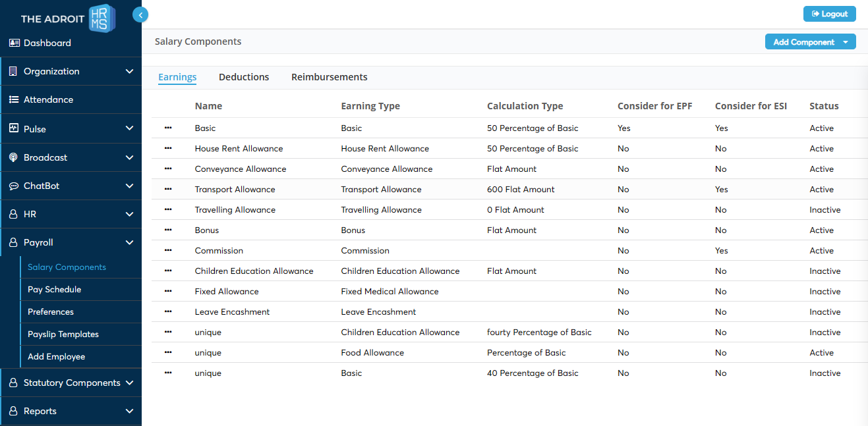Click the Inactive status of Travelling Allowance
Viewport: 868px width, 426px height.
pos(825,209)
